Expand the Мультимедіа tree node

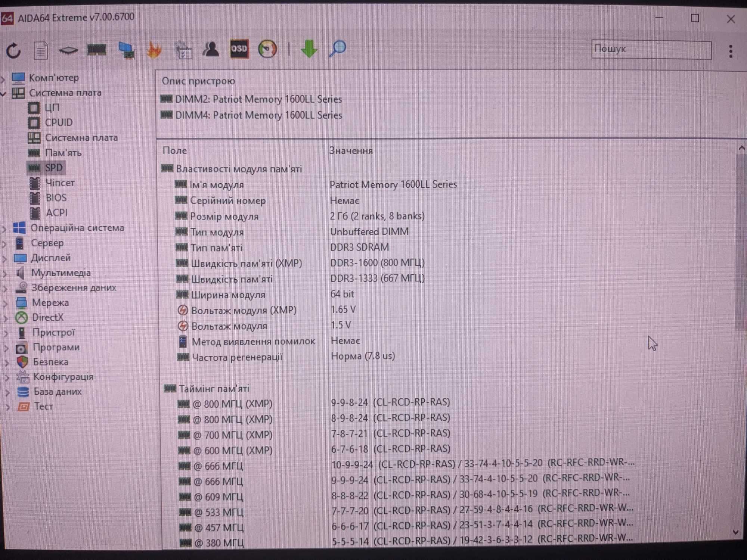[x=5, y=274]
